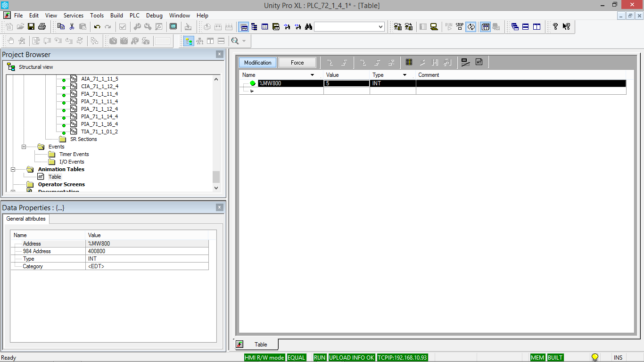Collapse the Events folder in Project Browser
The height and width of the screenshot is (362, 644).
pos(24,147)
